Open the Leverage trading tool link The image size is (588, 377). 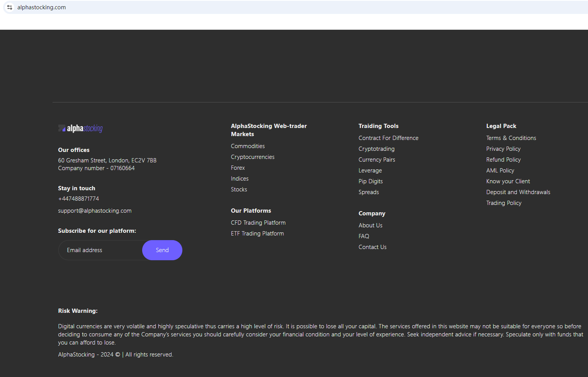coord(370,171)
